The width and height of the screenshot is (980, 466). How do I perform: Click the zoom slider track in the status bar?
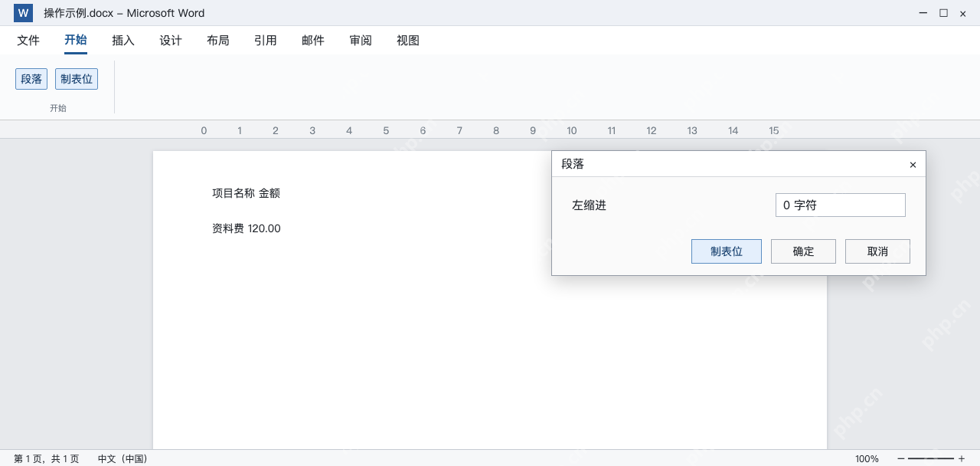[931, 458]
